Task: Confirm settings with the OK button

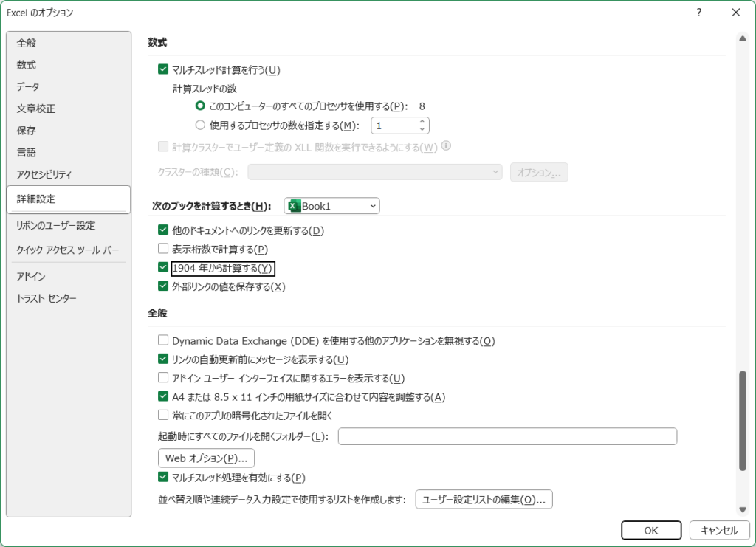Action: (x=650, y=530)
